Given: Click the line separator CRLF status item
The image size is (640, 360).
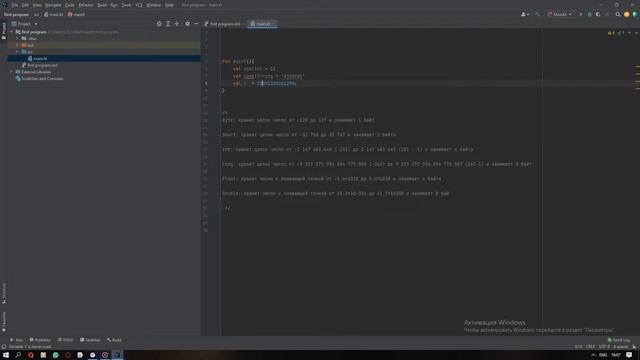Looking at the screenshot, I should pyautogui.click(x=590, y=347).
